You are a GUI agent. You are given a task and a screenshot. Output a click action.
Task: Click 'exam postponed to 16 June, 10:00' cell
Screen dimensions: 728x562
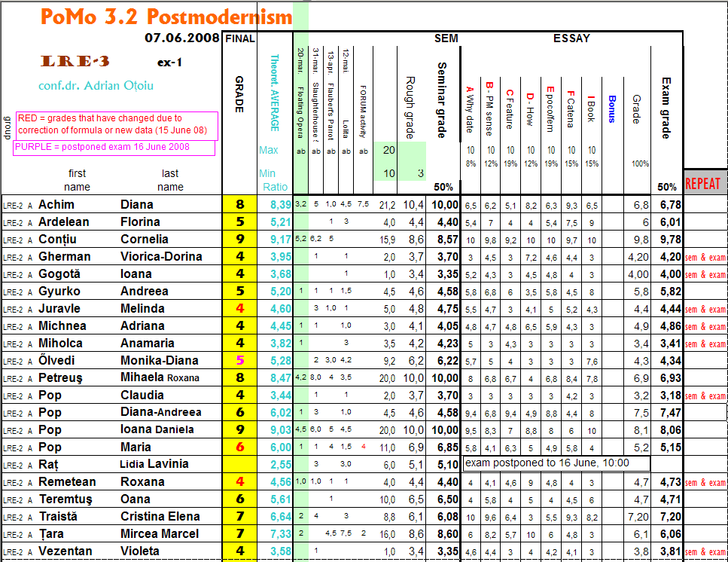[x=556, y=463]
